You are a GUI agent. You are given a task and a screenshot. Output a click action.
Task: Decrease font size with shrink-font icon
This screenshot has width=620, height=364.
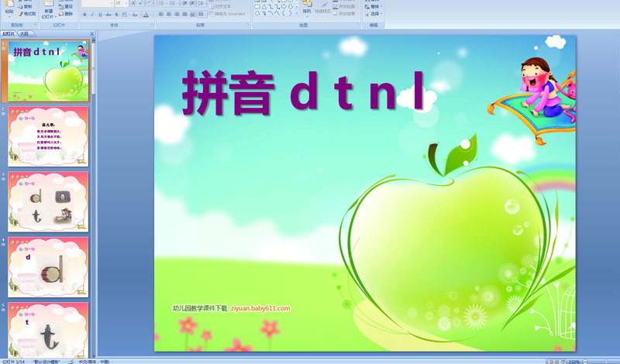pos(140,3)
